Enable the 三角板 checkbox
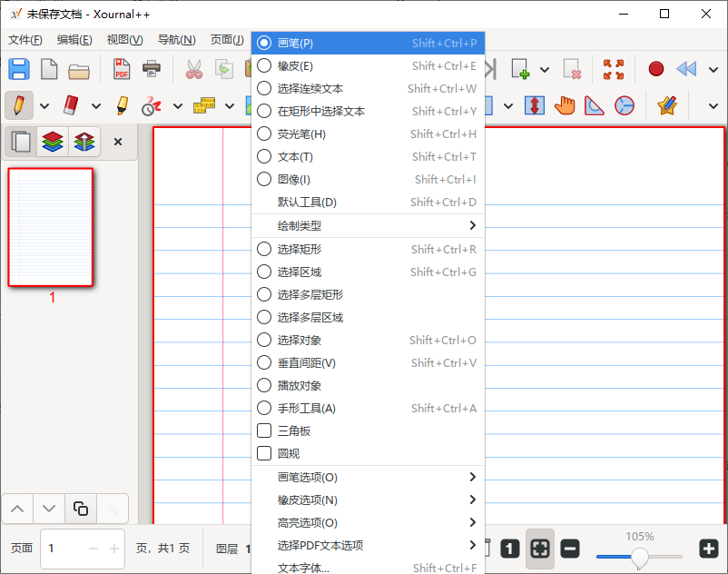 [368, 431]
